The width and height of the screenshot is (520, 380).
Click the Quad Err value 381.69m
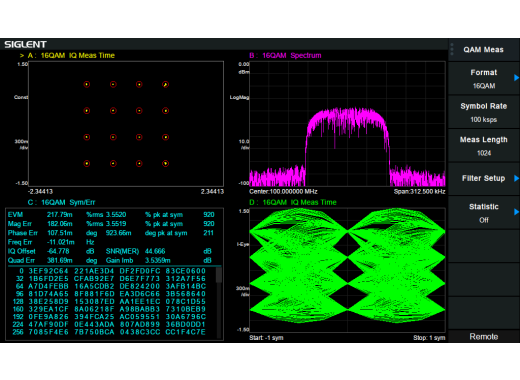(60, 260)
